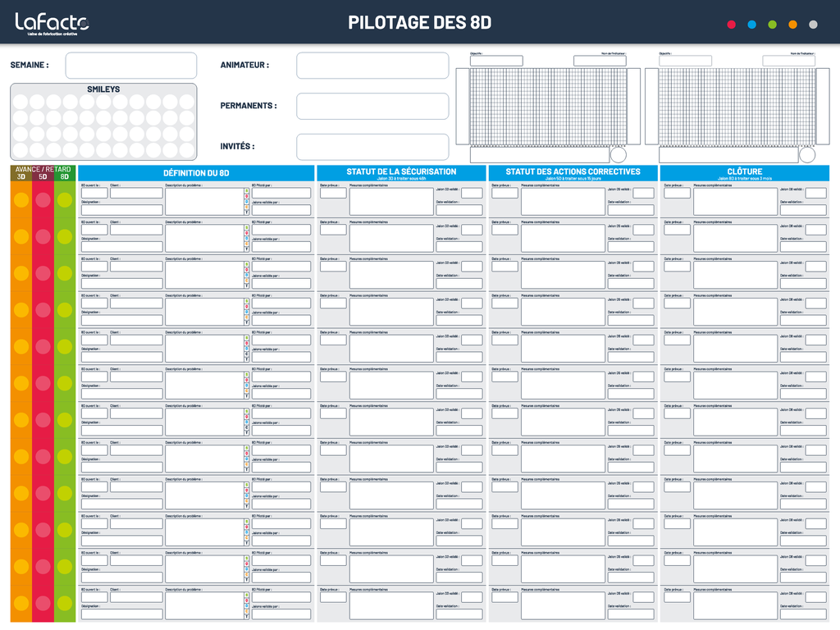Click the blue dot in the header
This screenshot has height=630, width=840.
coord(751,25)
